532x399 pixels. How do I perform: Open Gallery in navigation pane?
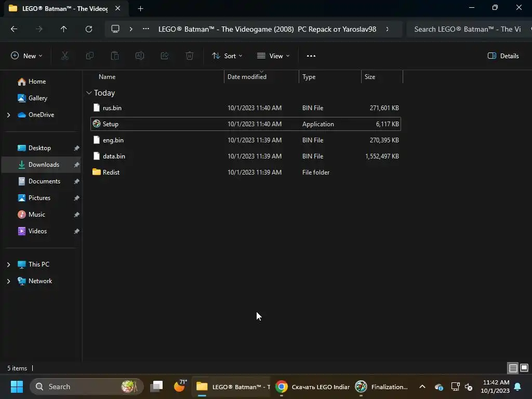pyautogui.click(x=37, y=98)
